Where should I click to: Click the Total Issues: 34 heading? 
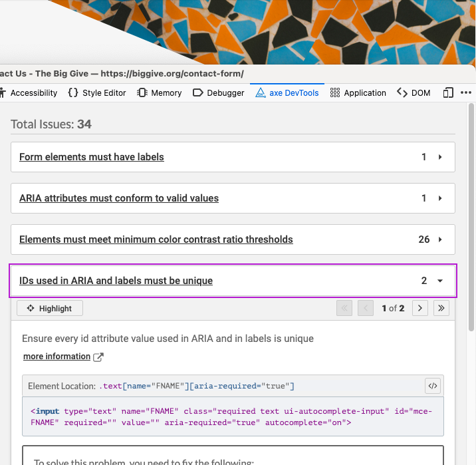tap(51, 124)
